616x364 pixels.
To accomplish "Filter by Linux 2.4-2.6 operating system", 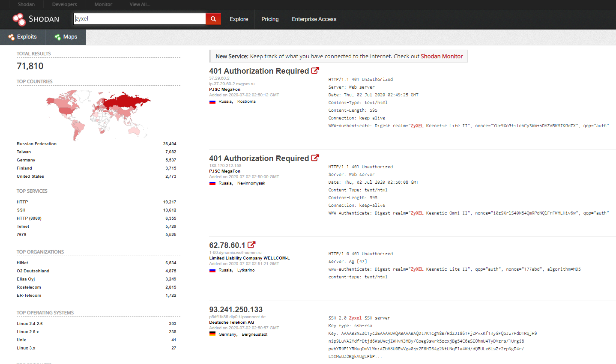I will pos(30,324).
